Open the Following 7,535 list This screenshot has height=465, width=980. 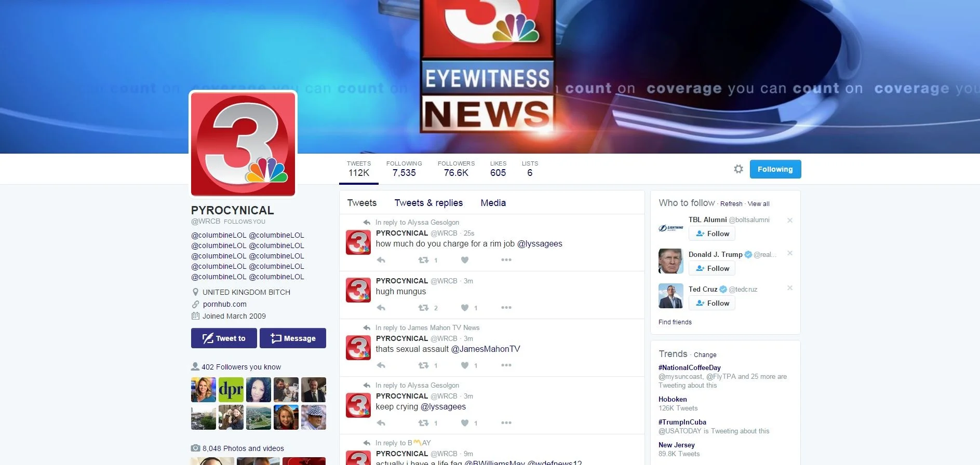[404, 169]
